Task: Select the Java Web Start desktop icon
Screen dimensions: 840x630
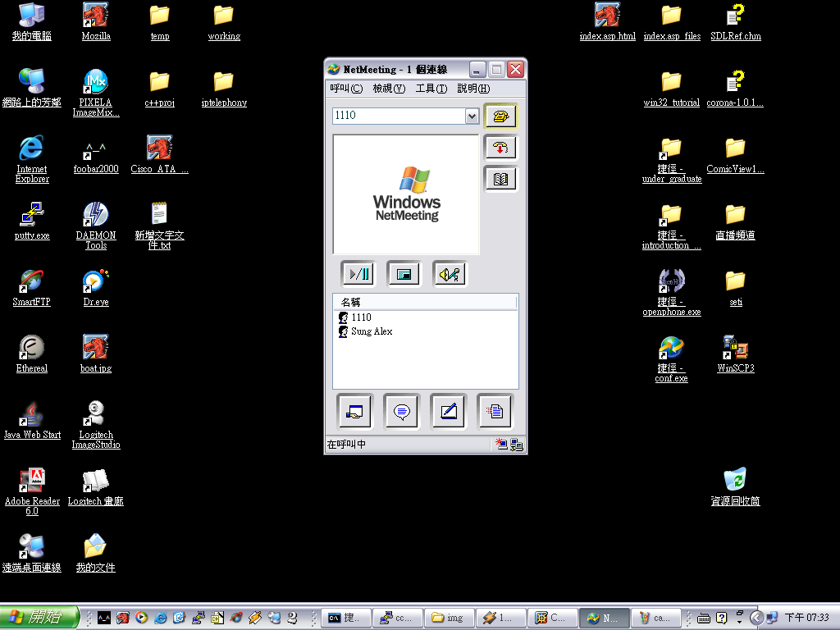Action: click(x=32, y=421)
